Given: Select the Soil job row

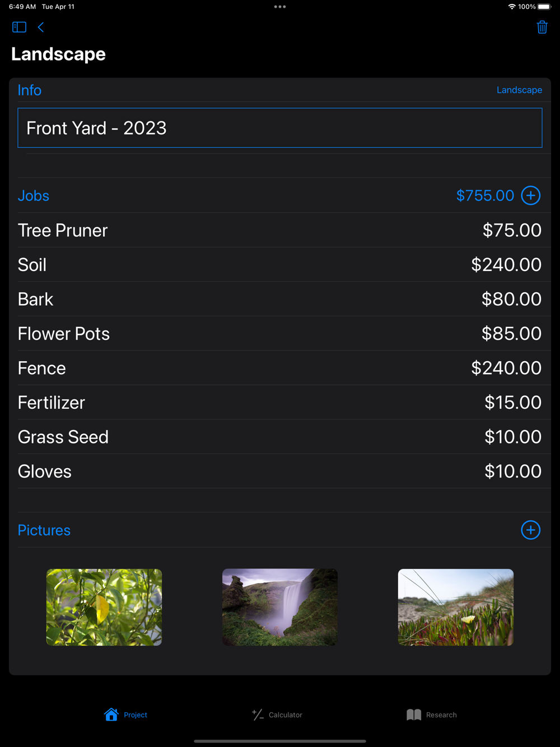Looking at the screenshot, I should coord(280,264).
